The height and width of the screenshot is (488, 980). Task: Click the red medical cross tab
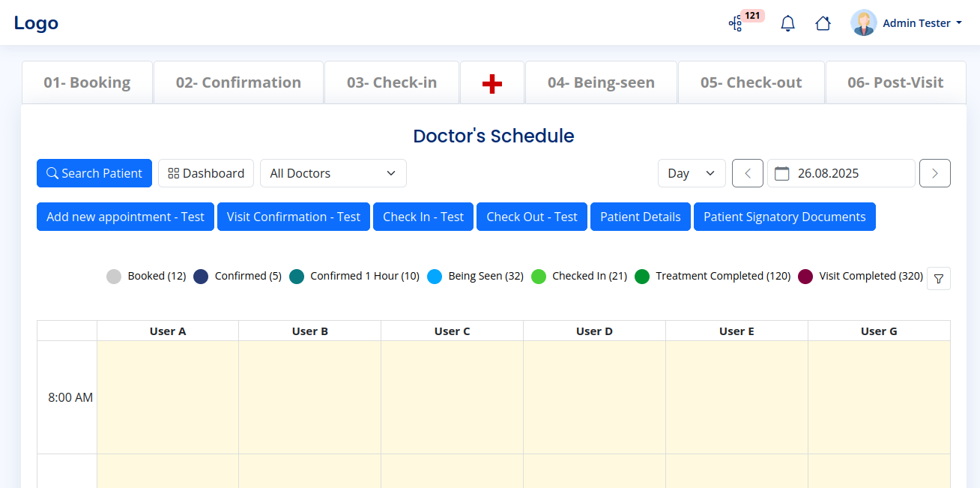click(x=491, y=83)
